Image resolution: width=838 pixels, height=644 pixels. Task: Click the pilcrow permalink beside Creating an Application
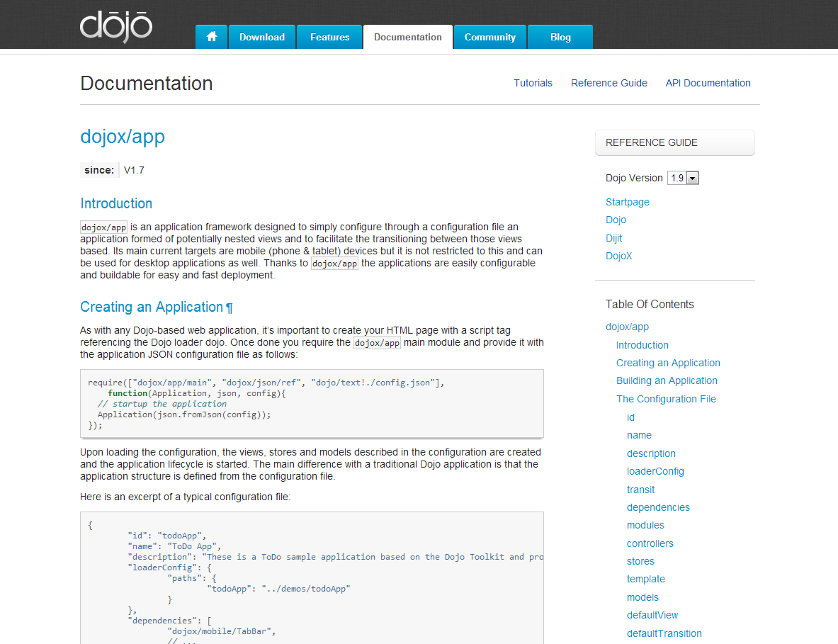(x=230, y=308)
